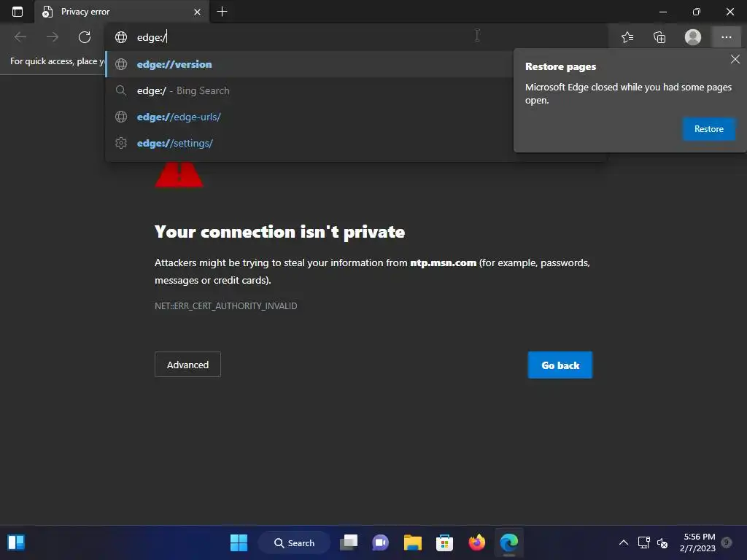Open the tab actions menu icon
Image resolution: width=747 pixels, height=560 pixels.
coord(18,12)
